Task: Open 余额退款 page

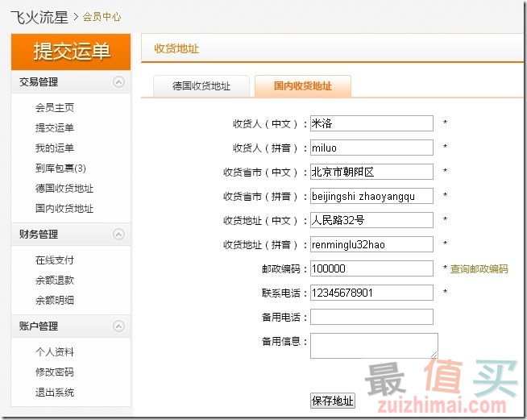Action: (x=55, y=280)
